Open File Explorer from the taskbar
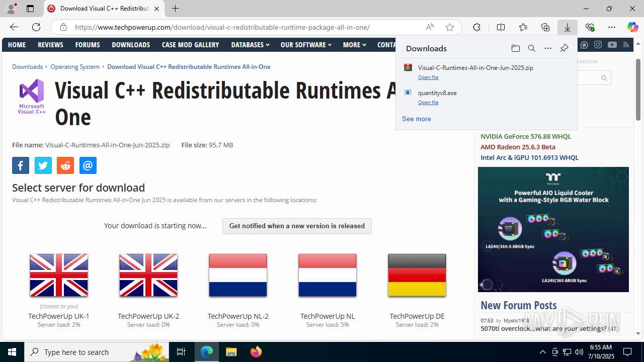Screen dimensions: 644x362 tap(231, 352)
